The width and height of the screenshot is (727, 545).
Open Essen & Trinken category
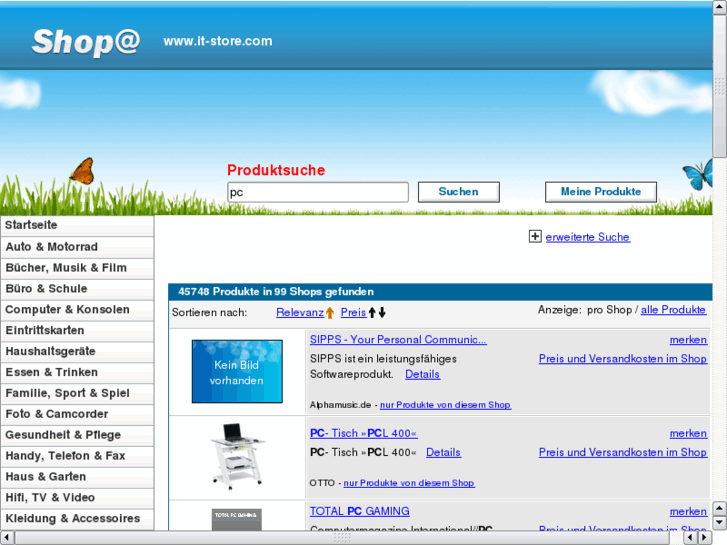pos(77,372)
